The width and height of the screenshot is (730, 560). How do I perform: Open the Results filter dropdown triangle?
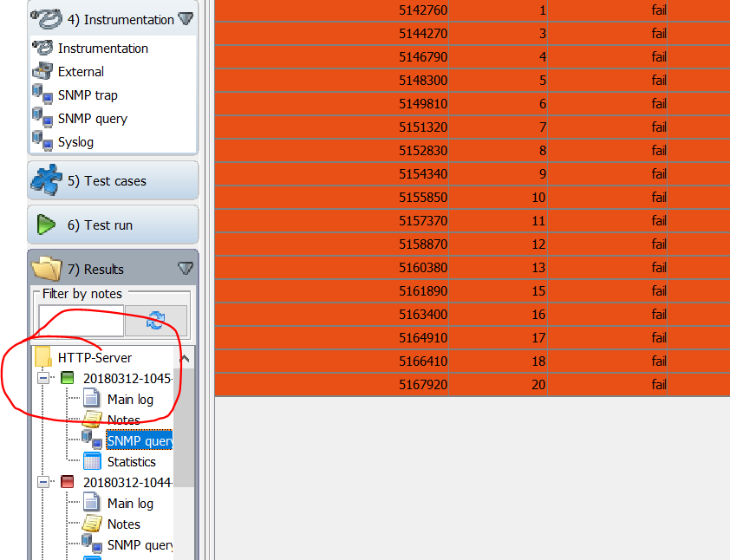186,268
